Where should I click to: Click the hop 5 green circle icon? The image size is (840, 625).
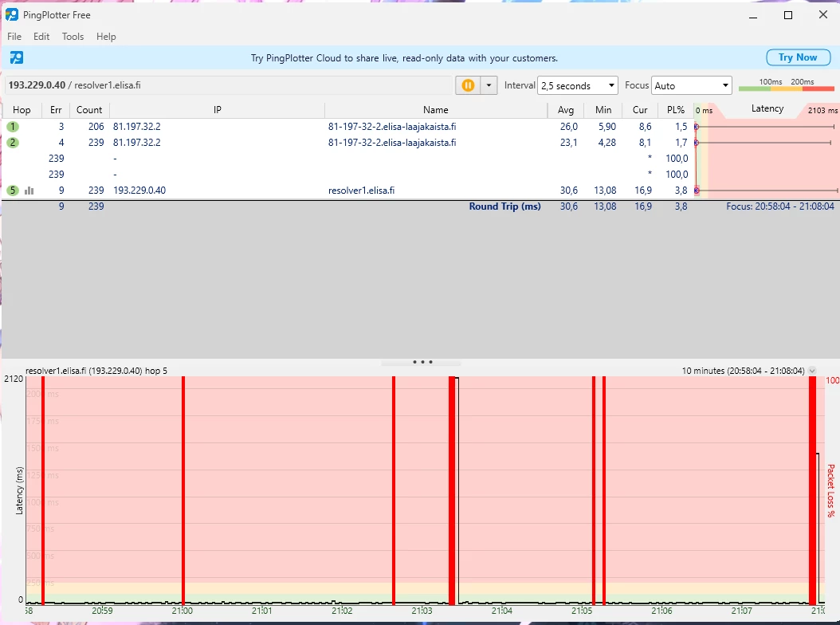tap(13, 191)
